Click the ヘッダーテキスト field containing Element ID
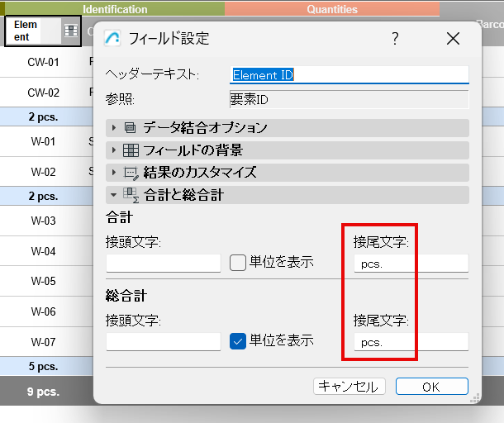The width and height of the screenshot is (504, 423). (349, 75)
